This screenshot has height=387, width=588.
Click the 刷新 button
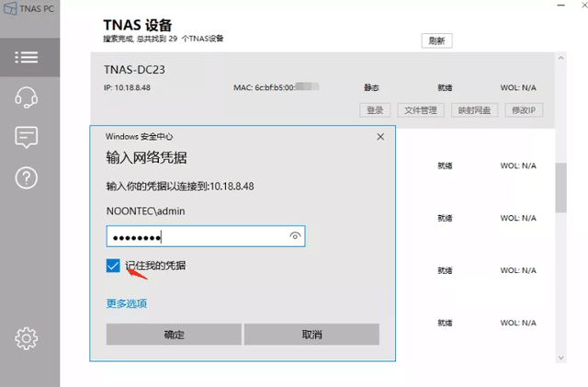click(x=437, y=40)
